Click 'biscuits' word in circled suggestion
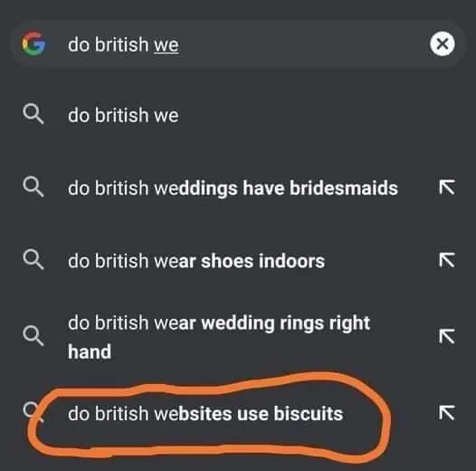 click(x=309, y=413)
